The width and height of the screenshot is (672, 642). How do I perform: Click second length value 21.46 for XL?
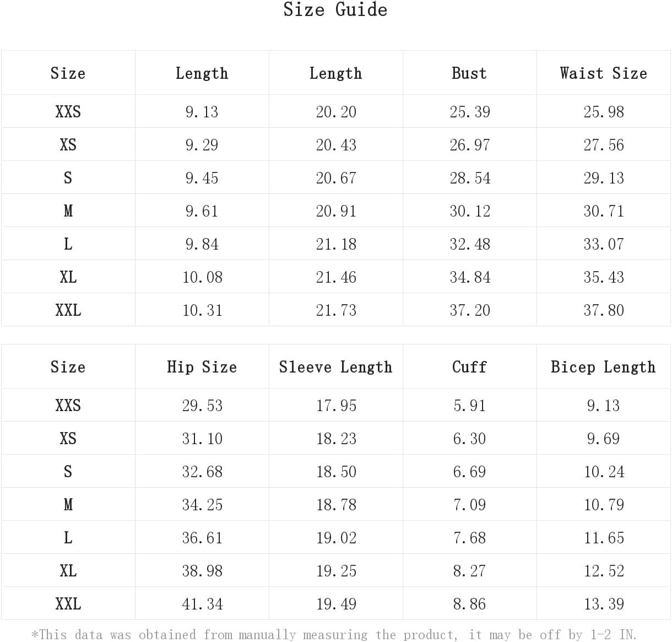336,277
